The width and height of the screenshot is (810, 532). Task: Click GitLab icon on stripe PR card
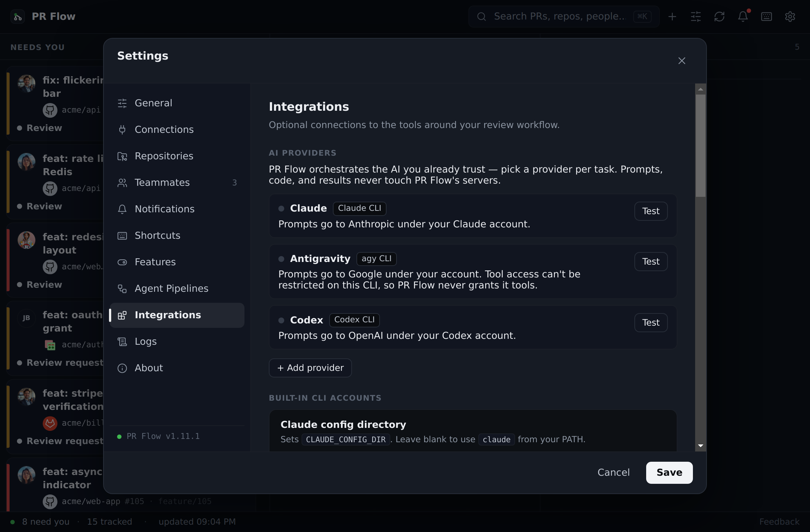50,423
